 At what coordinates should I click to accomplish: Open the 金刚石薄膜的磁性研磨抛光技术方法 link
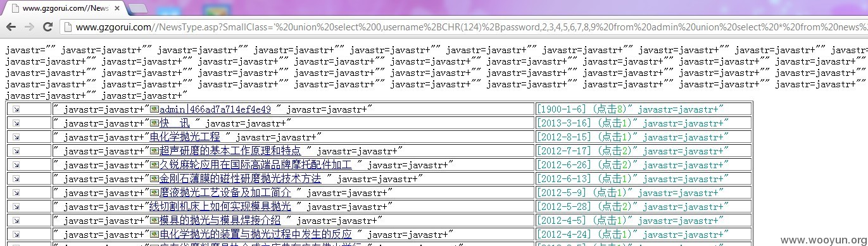(x=240, y=179)
